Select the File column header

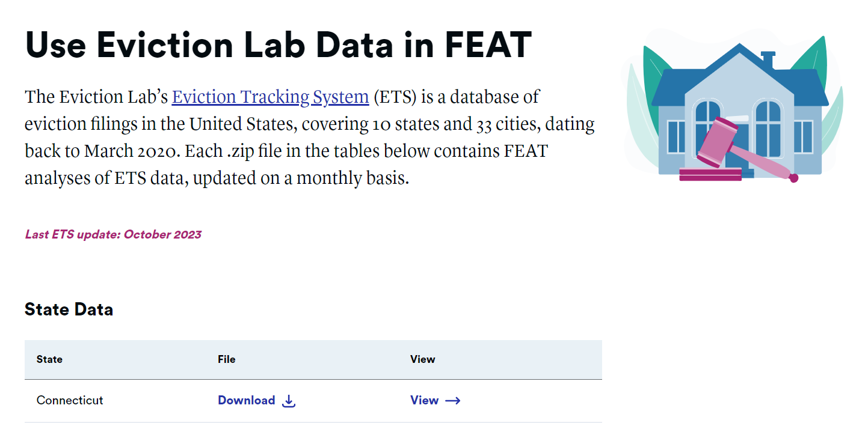point(226,359)
